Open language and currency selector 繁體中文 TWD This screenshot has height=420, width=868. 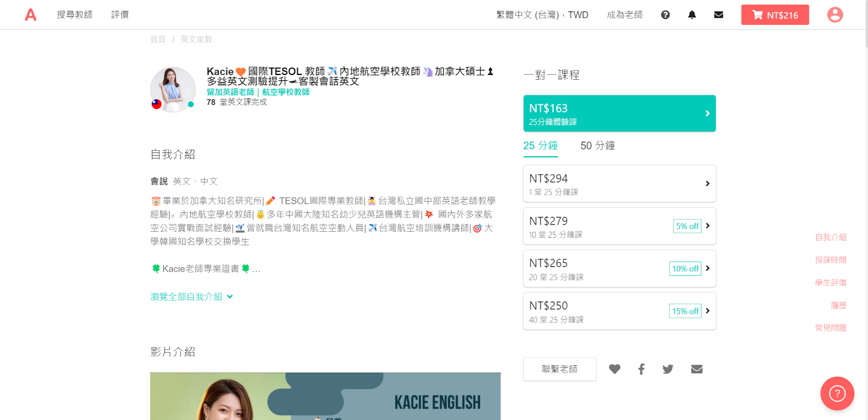tap(542, 15)
